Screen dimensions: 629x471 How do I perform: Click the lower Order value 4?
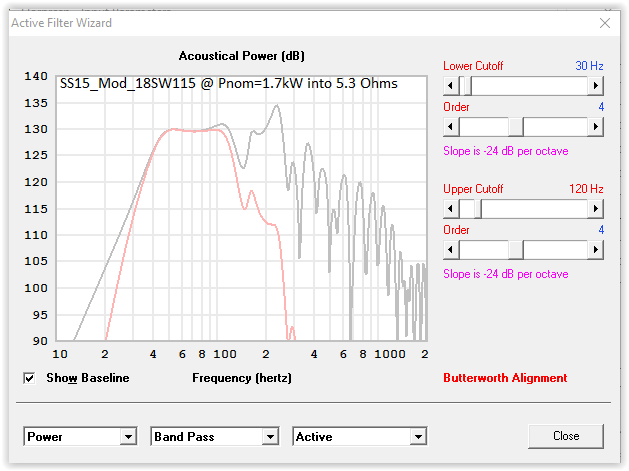[601, 107]
